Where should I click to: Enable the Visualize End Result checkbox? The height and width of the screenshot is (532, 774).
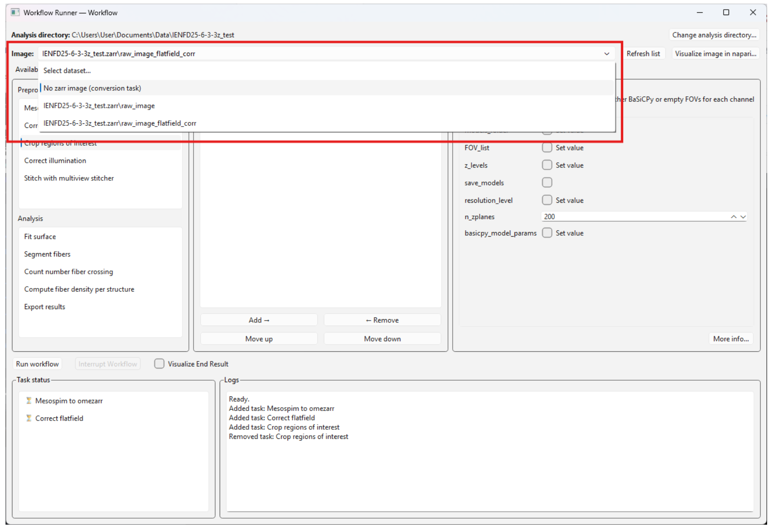[159, 364]
